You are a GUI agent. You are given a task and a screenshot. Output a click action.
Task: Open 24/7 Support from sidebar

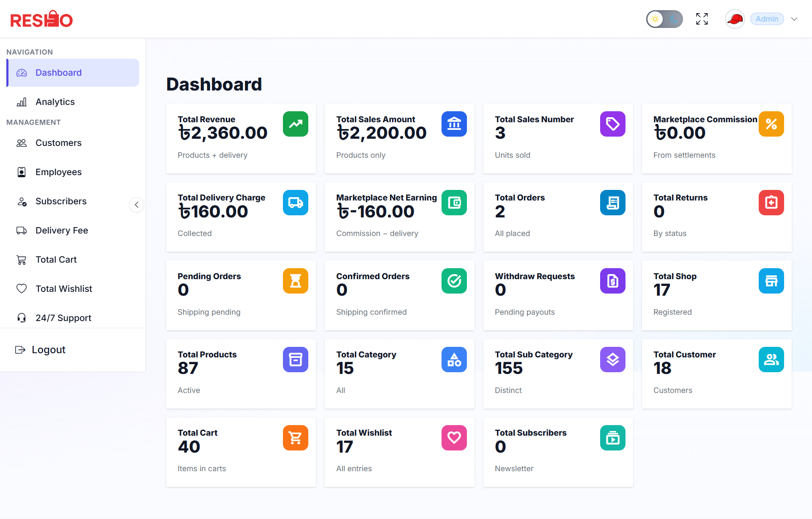(63, 318)
